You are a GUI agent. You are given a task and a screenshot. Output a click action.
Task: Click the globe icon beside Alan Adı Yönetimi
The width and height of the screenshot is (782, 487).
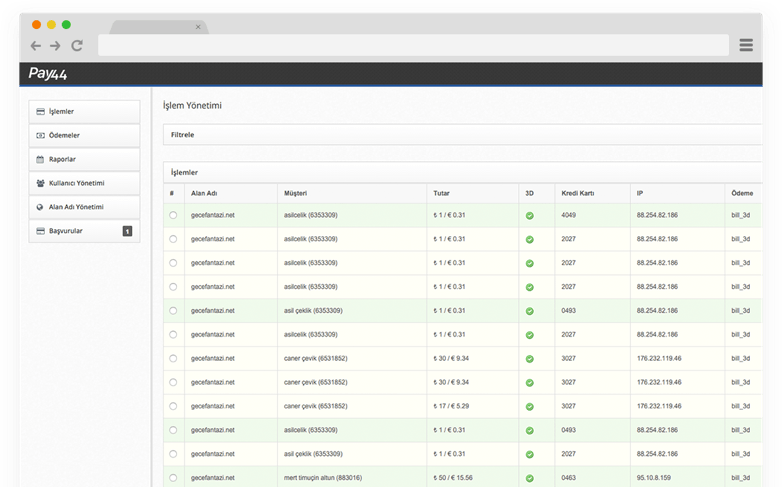[x=40, y=207]
